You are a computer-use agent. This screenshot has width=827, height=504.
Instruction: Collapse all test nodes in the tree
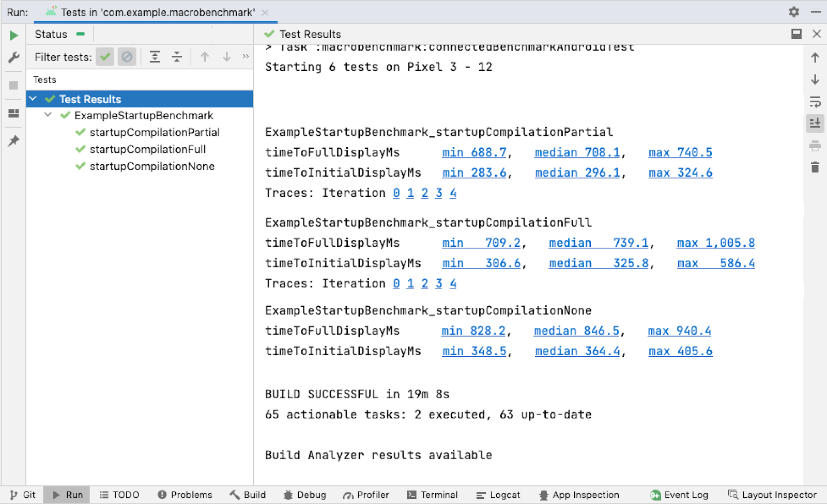pos(177,57)
